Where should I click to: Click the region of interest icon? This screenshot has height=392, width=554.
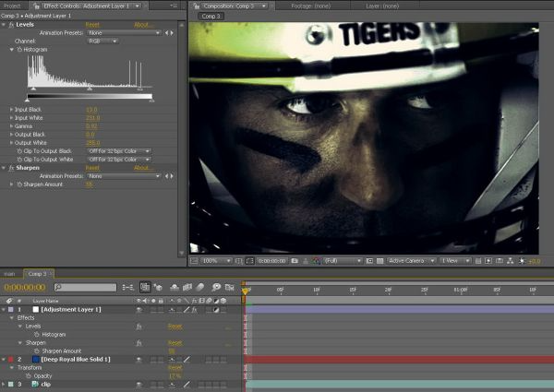tap(369, 261)
